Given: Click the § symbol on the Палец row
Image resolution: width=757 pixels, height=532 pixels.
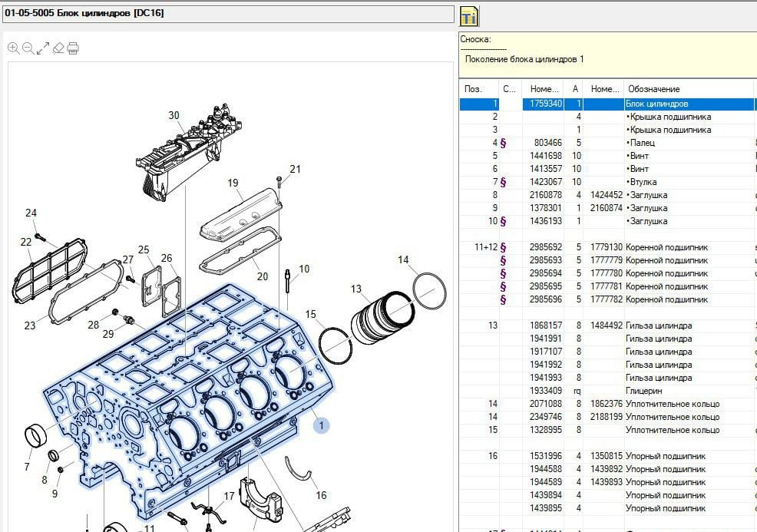Looking at the screenshot, I should pos(504,143).
